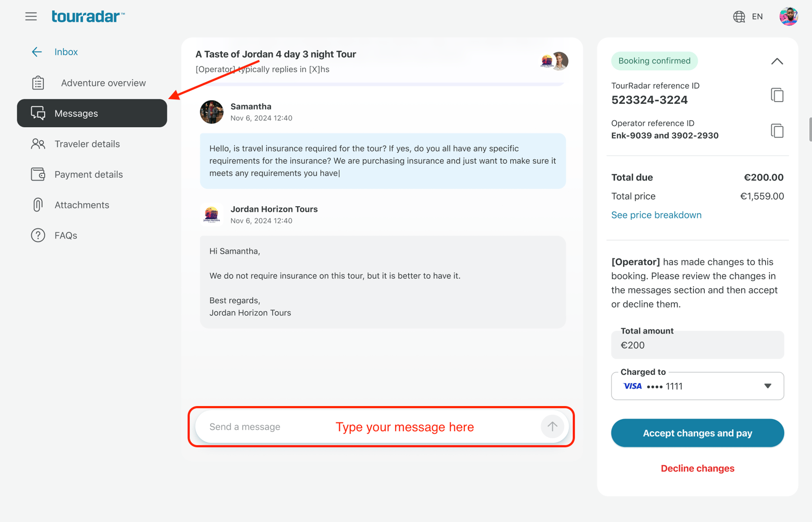
Task: Select the Payment details wallet icon
Action: (38, 174)
